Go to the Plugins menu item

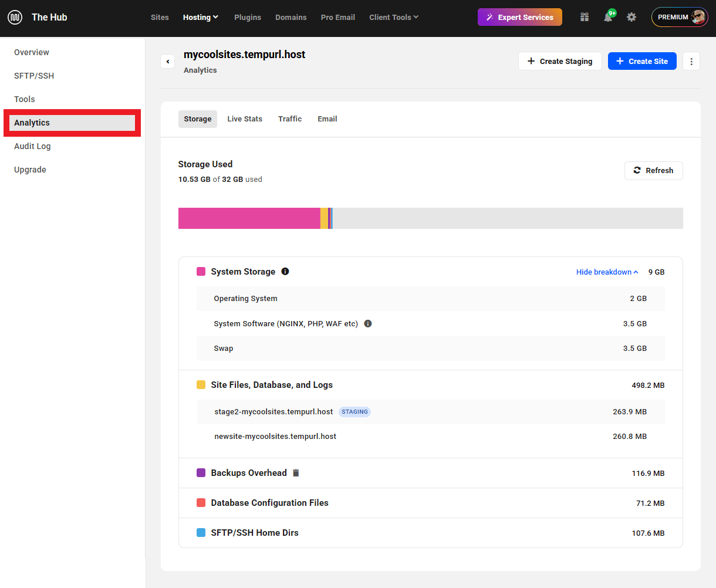click(248, 17)
